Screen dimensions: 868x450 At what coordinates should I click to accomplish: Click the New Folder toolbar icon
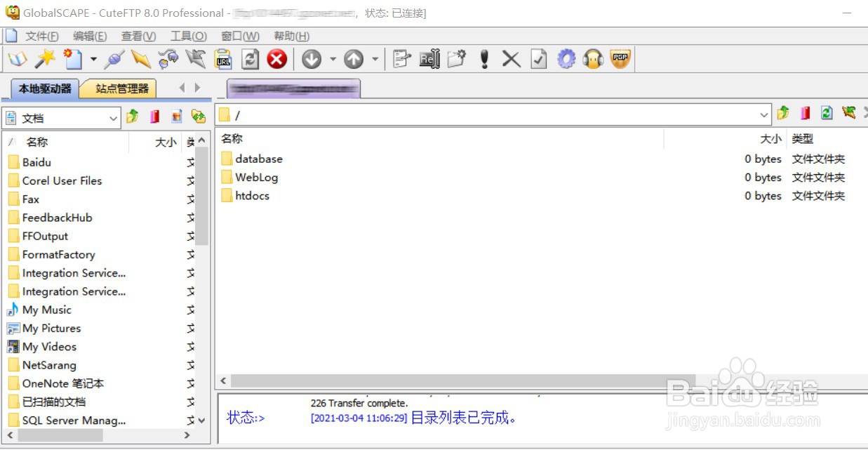[457, 59]
